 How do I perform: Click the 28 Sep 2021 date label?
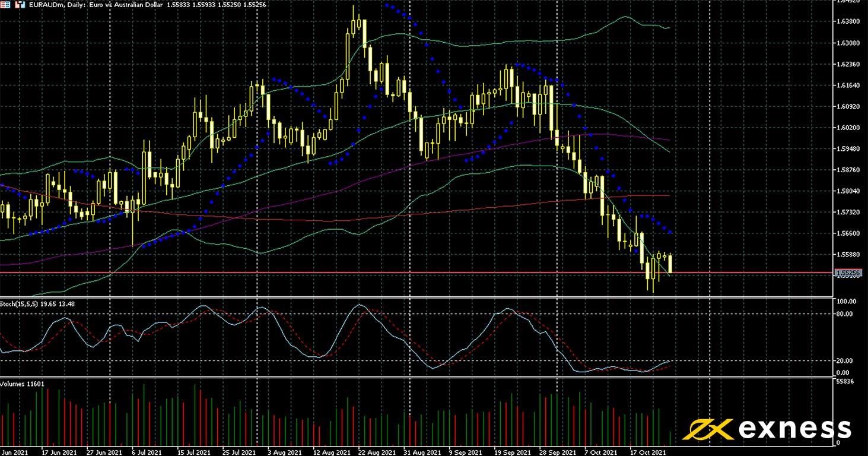tap(558, 452)
